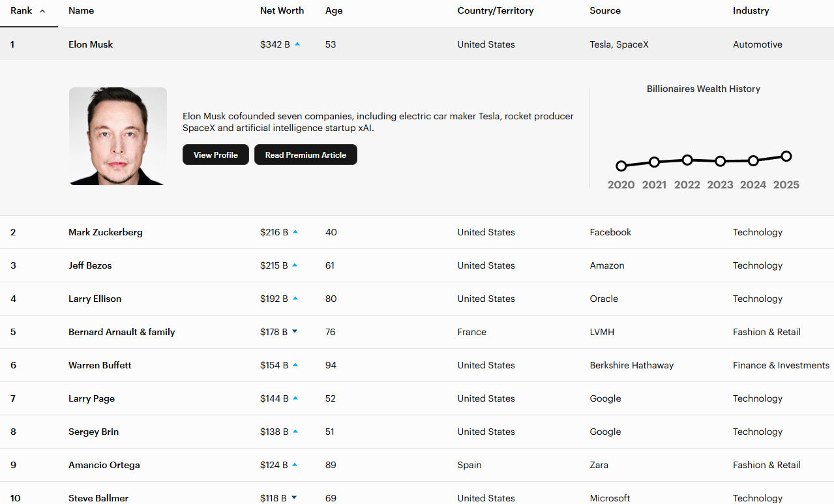Click the up arrow beside $154 B
The width and height of the screenshot is (834, 504).
click(295, 365)
